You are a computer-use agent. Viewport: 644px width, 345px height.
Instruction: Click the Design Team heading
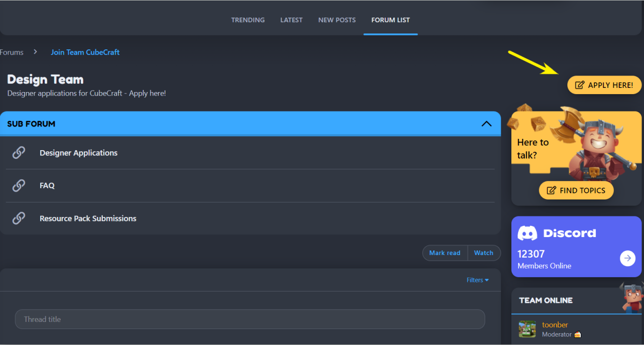point(45,80)
